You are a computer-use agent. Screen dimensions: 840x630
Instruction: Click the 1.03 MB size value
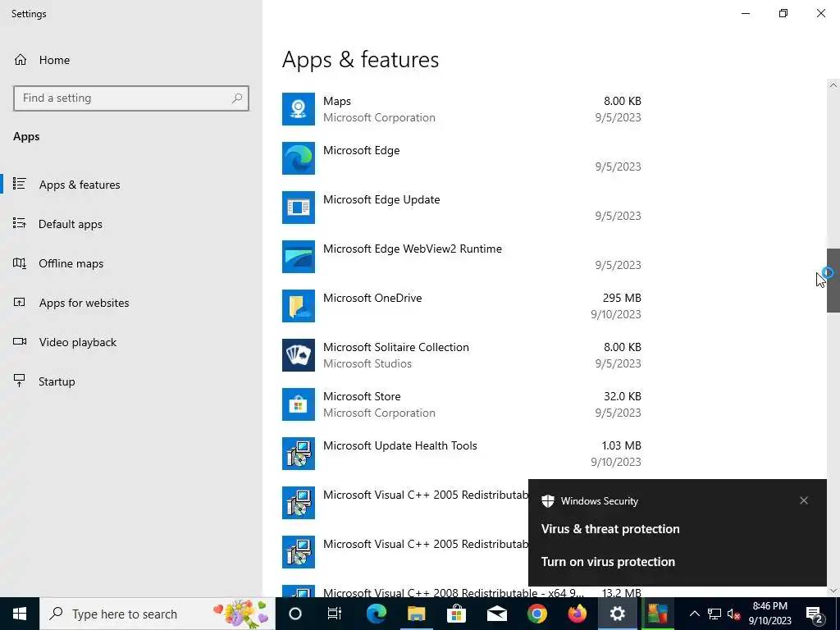point(622,445)
